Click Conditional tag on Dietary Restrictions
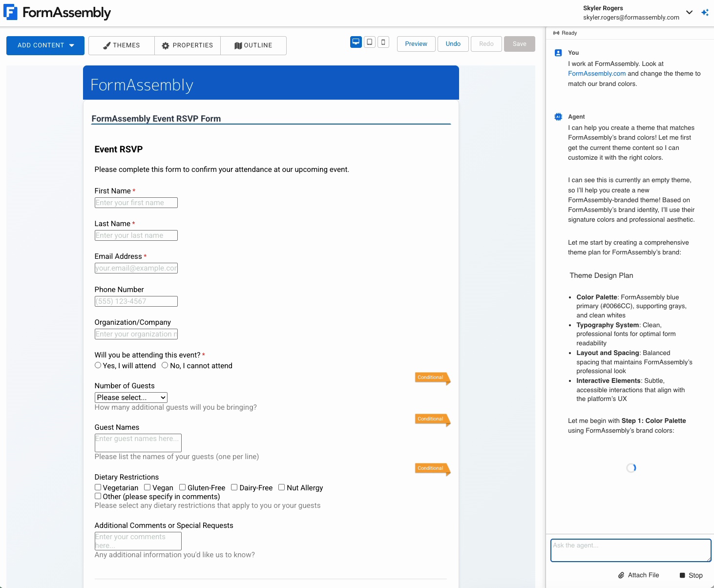Viewport: 714px width, 588px height. (432, 469)
